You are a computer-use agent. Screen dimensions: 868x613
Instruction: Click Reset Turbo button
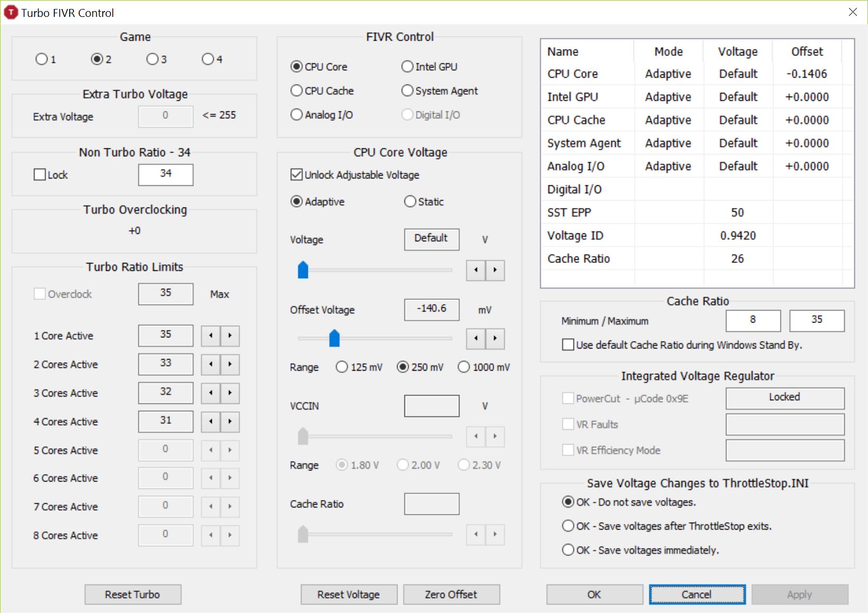click(x=133, y=595)
